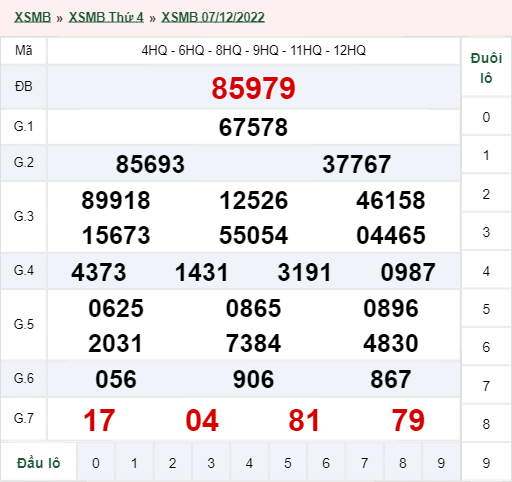Click G.6 number 056
Screen dimensions: 512x482
pos(116,379)
